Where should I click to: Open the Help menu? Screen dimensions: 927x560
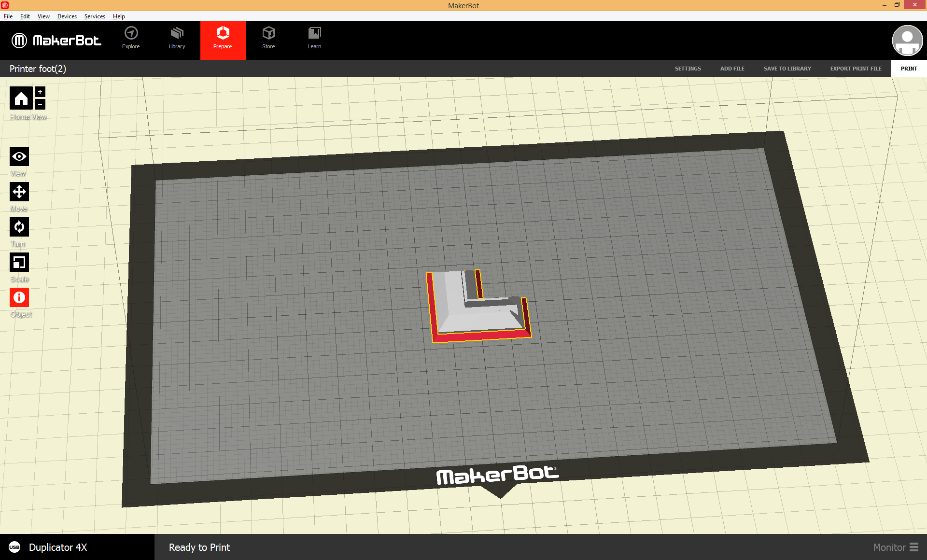[x=119, y=16]
